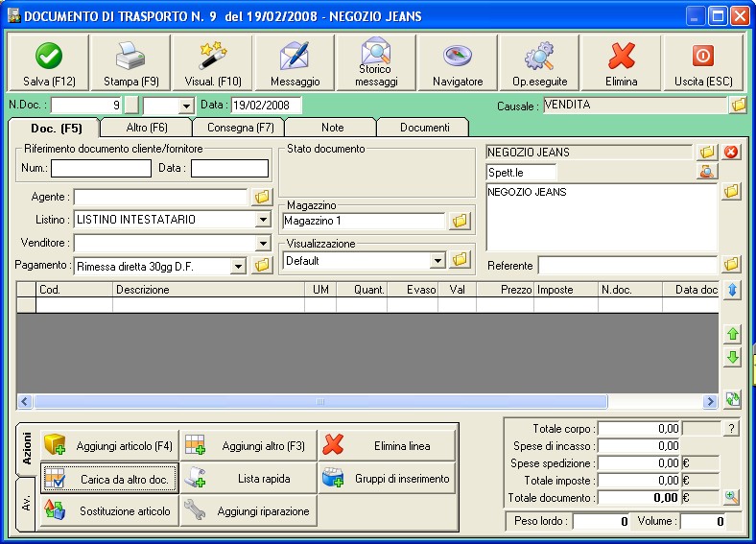Click the grid horizontal scrollbar thumb
Screen dimensions: 756x544
coord(320,401)
